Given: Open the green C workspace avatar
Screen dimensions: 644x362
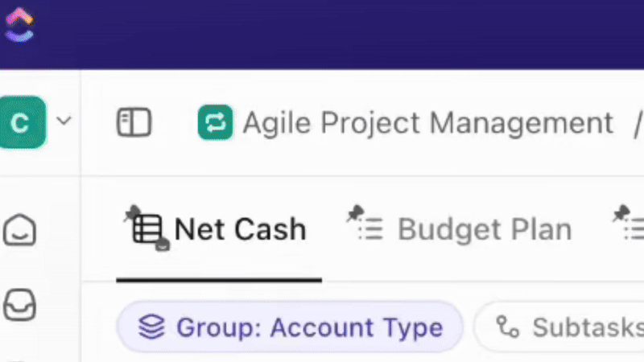Looking at the screenshot, I should (x=23, y=122).
